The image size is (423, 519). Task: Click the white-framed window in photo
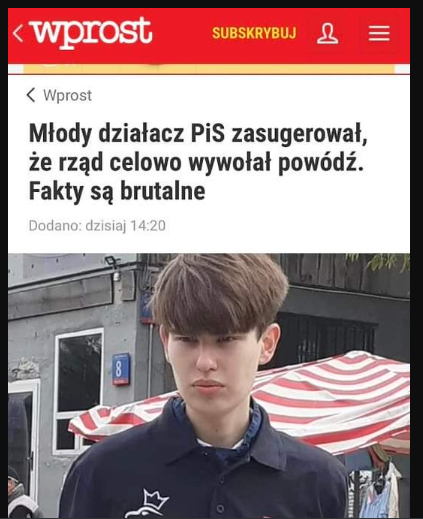pyautogui.click(x=79, y=391)
